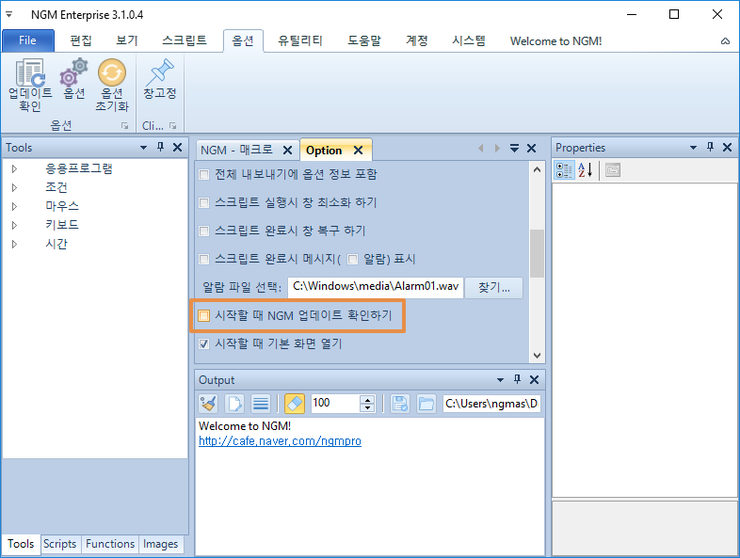The height and width of the screenshot is (558, 740).
Task: Click the Property Pages icon
Action: 613,170
